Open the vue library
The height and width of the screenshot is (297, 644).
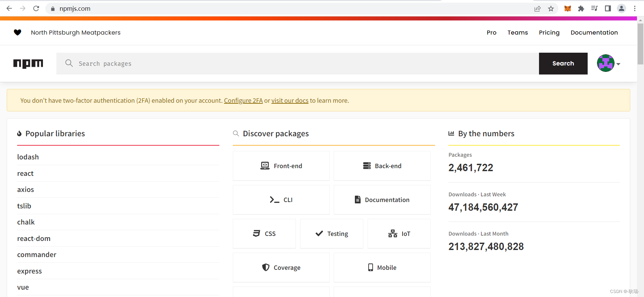tap(23, 287)
